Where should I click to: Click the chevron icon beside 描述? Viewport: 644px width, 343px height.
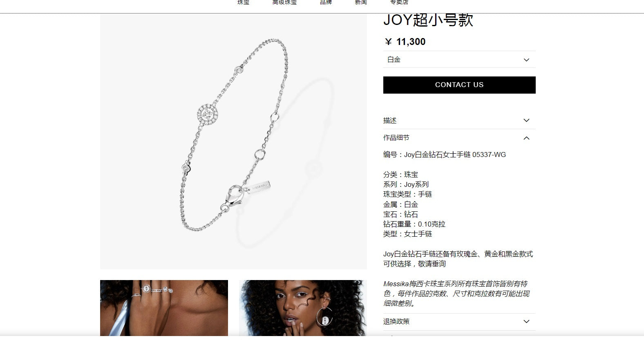[x=526, y=120]
